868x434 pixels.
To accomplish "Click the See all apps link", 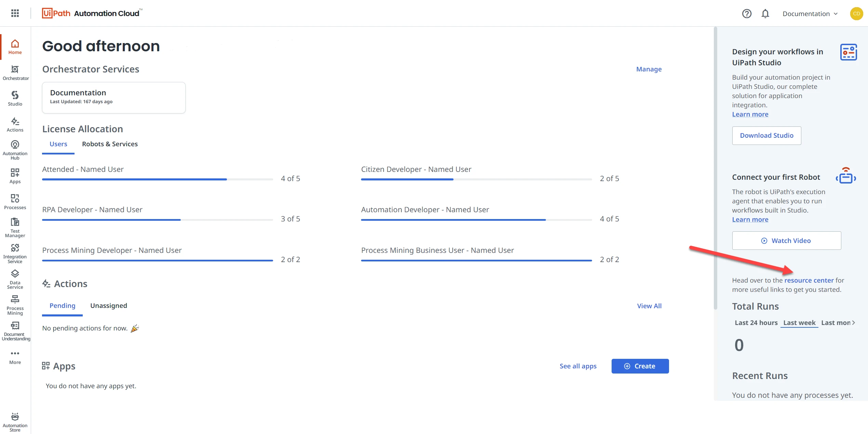I will tap(578, 366).
